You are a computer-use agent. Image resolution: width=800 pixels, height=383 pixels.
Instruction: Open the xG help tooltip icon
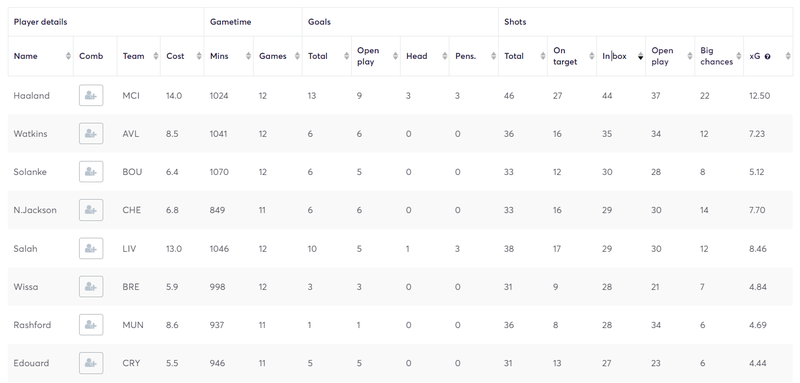click(767, 57)
